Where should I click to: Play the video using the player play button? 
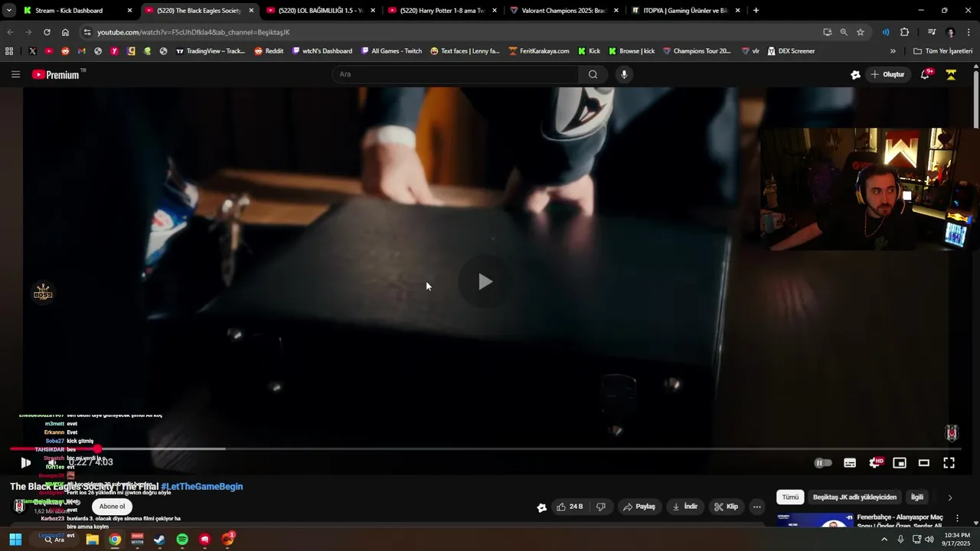tap(25, 462)
